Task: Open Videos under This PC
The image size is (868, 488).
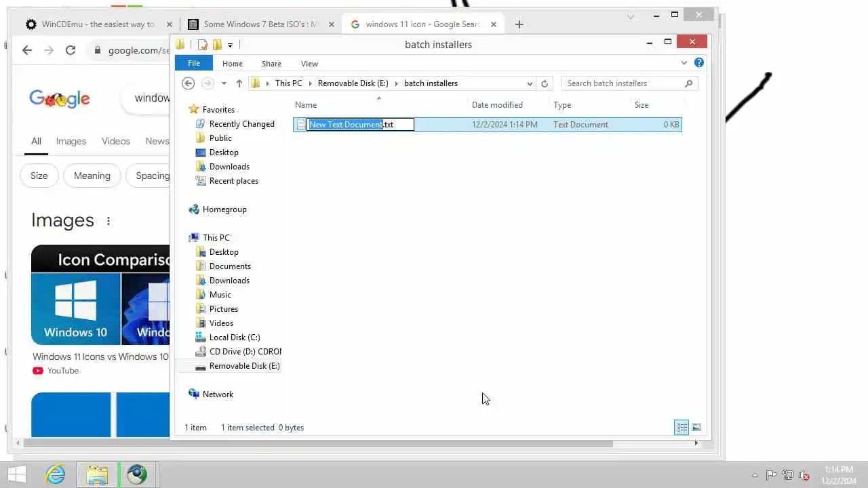Action: [x=221, y=323]
